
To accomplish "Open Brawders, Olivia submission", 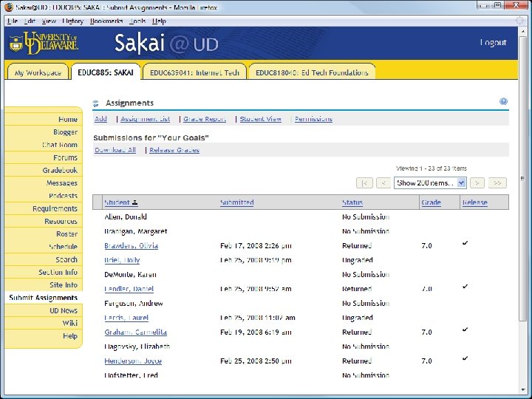I will coord(132,245).
